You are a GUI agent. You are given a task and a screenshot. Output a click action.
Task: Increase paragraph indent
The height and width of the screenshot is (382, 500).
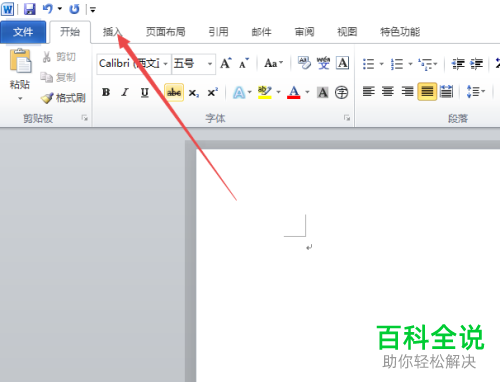click(477, 63)
